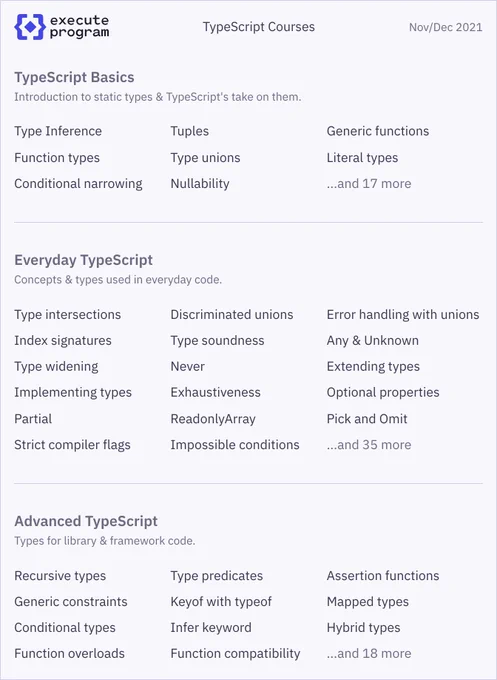Viewport: 497px width, 680px height.
Task: Select the Generic functions topic
Action: coord(378,131)
